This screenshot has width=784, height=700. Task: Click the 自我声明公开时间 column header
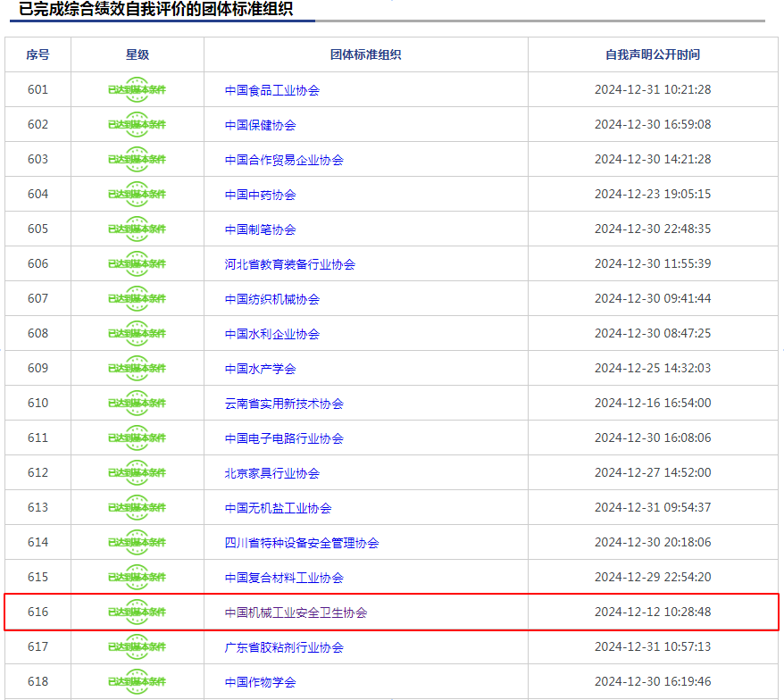point(653,54)
